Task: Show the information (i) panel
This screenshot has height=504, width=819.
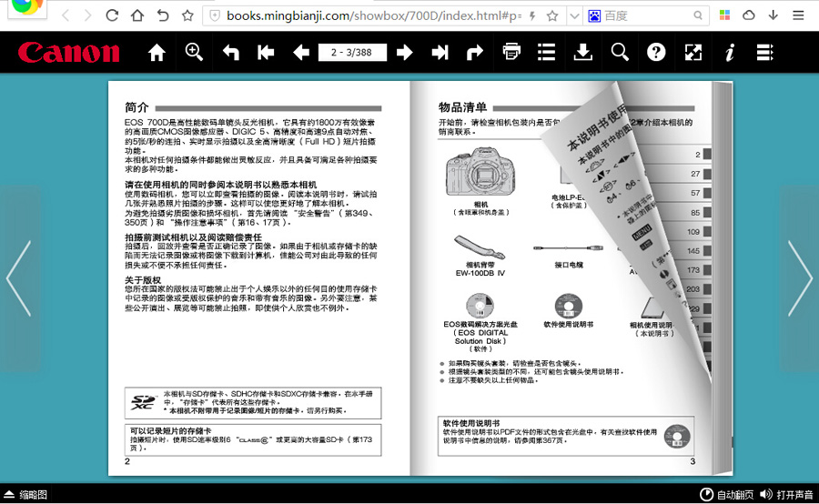Action: [x=730, y=52]
